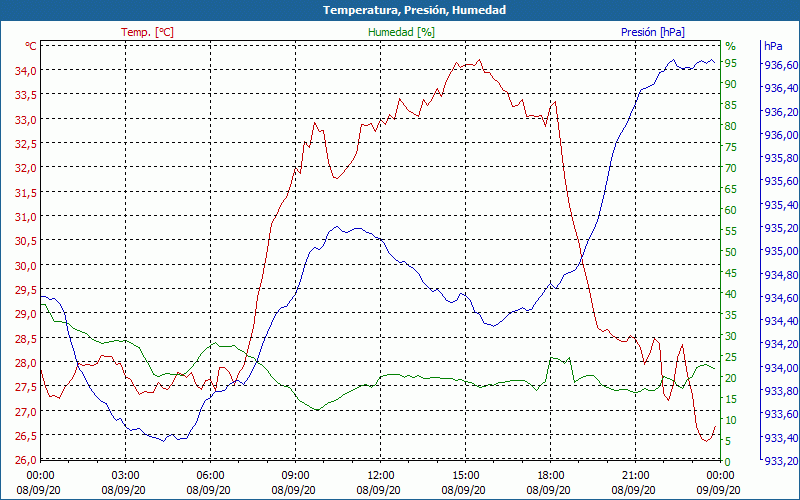Click the 935,20 pressure axis value
Viewport: 800px width, 500px height.
point(781,228)
